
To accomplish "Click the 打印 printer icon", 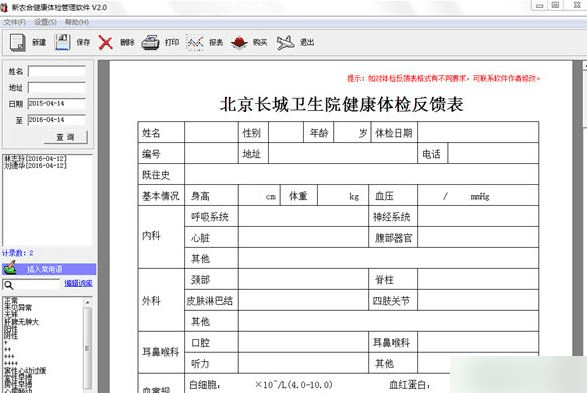I will 150,42.
